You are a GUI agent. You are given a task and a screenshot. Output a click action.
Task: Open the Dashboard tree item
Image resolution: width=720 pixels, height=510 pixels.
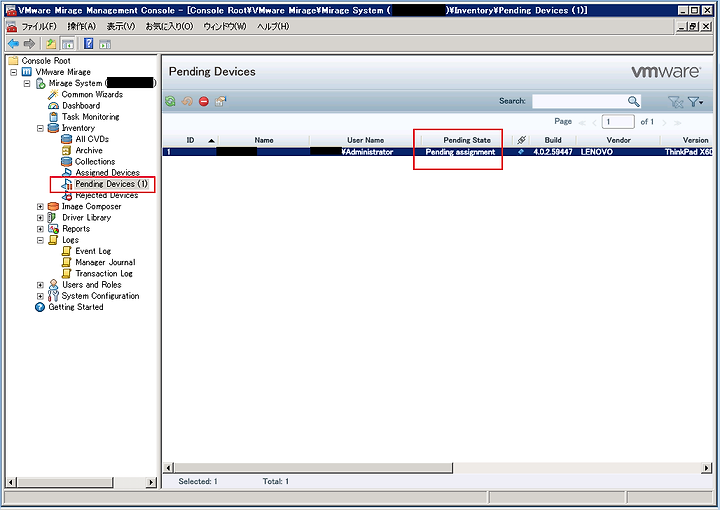pyautogui.click(x=81, y=106)
